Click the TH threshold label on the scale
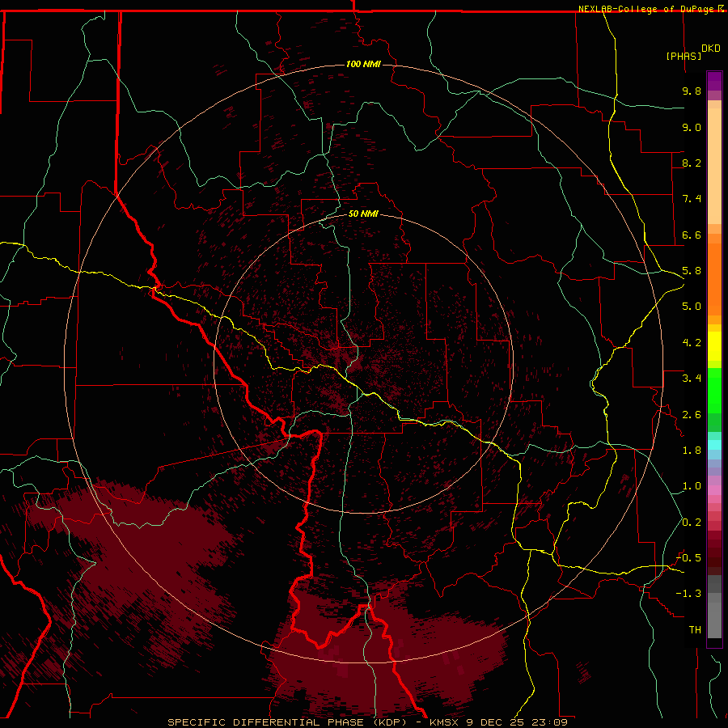 coord(695,630)
